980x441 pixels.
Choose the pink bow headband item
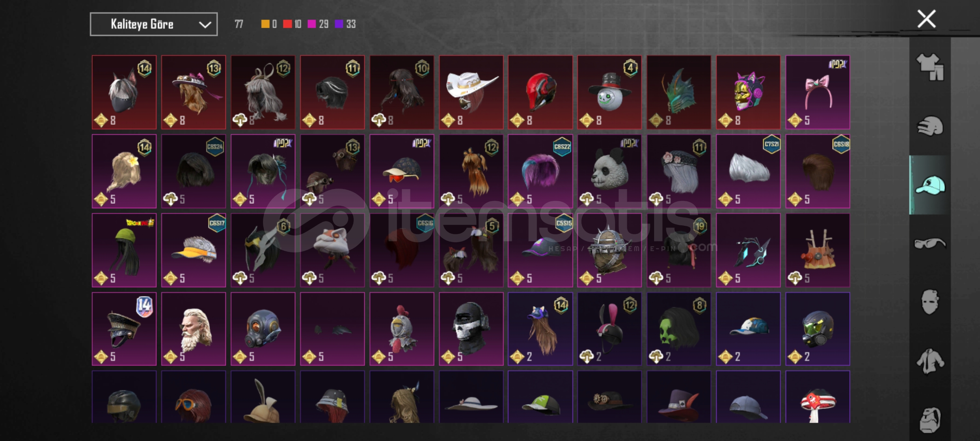click(x=817, y=92)
